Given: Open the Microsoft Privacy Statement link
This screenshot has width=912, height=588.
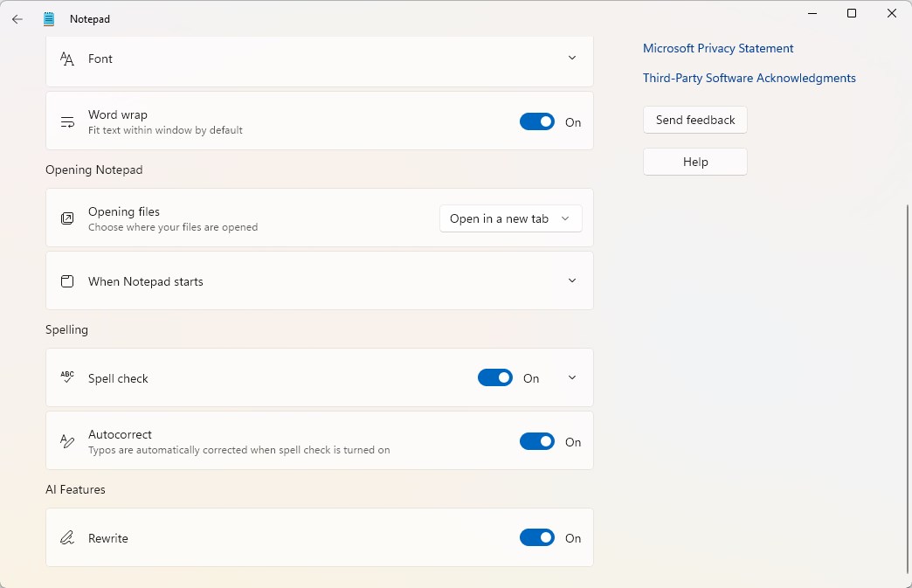Looking at the screenshot, I should pos(718,49).
